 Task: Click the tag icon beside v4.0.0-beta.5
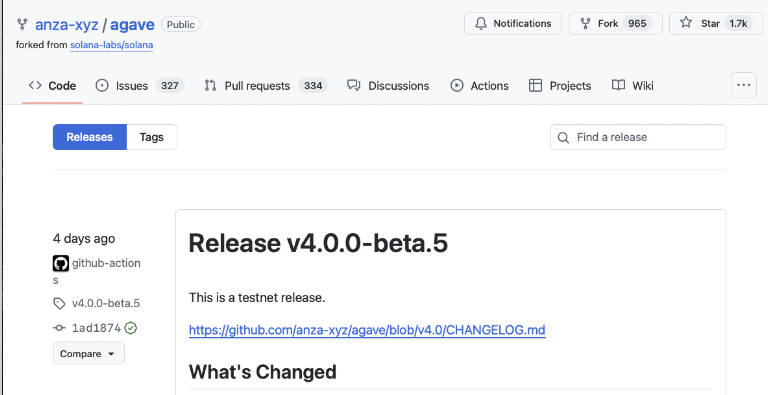pos(59,304)
